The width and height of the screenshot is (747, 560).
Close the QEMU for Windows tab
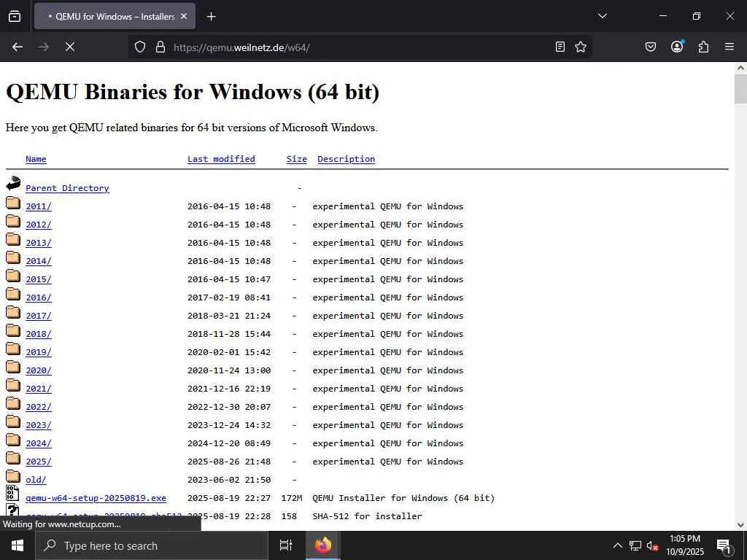(x=184, y=16)
